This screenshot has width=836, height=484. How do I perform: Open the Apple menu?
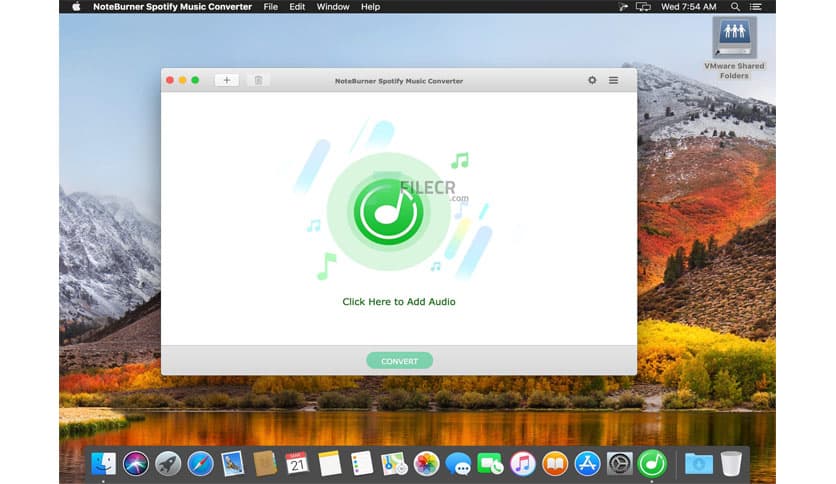click(76, 6)
